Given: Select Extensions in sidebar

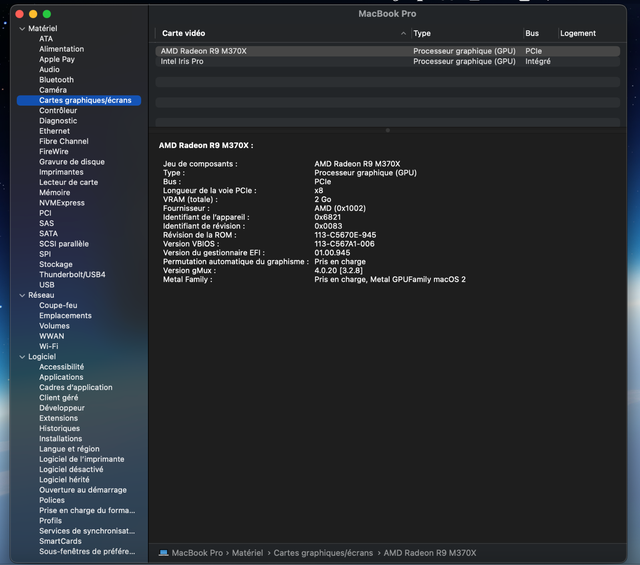Looking at the screenshot, I should (58, 418).
